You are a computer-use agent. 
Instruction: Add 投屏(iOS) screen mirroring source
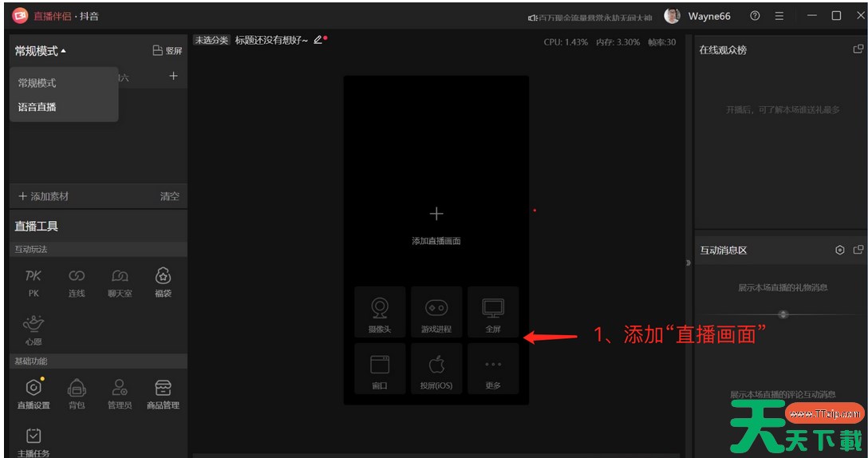point(436,369)
